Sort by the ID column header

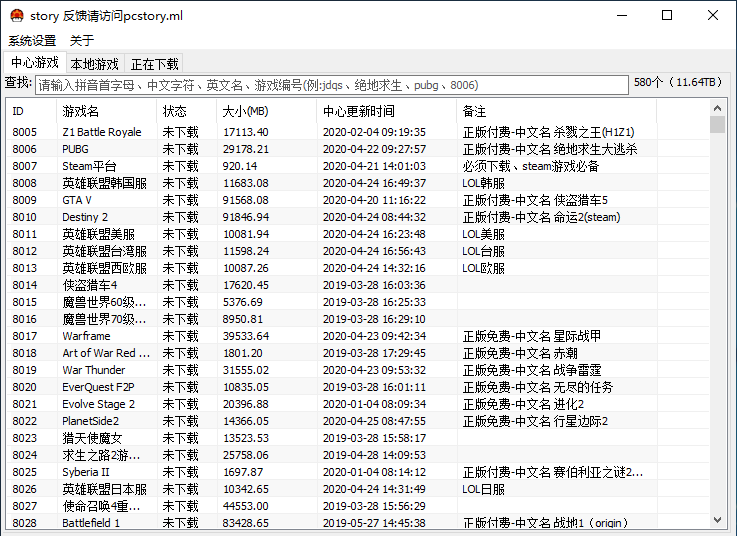[x=31, y=111]
